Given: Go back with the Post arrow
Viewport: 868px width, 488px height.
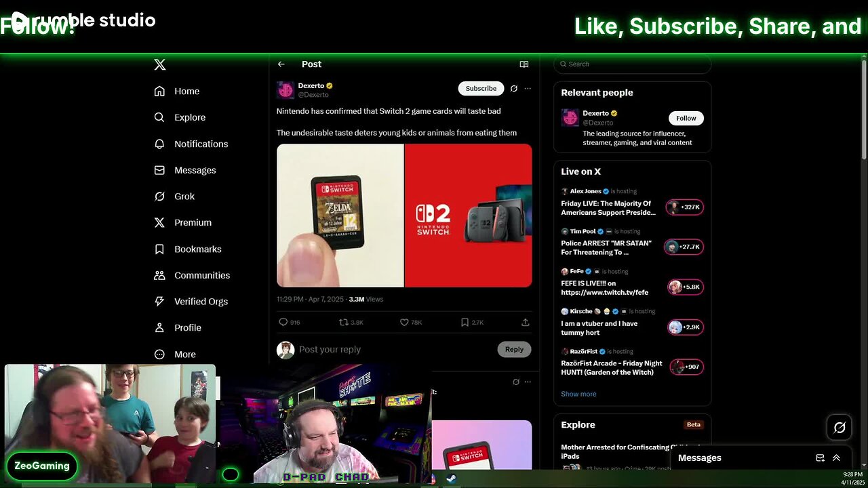Looking at the screenshot, I should coord(281,64).
